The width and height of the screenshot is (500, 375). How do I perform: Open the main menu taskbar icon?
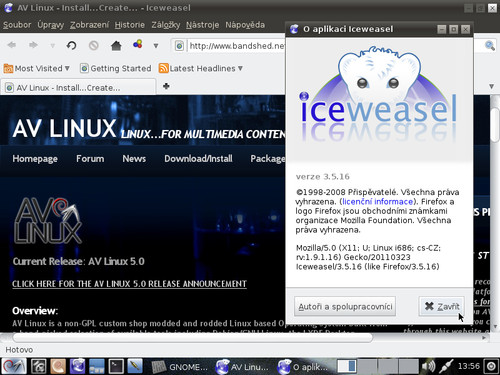click(x=13, y=366)
